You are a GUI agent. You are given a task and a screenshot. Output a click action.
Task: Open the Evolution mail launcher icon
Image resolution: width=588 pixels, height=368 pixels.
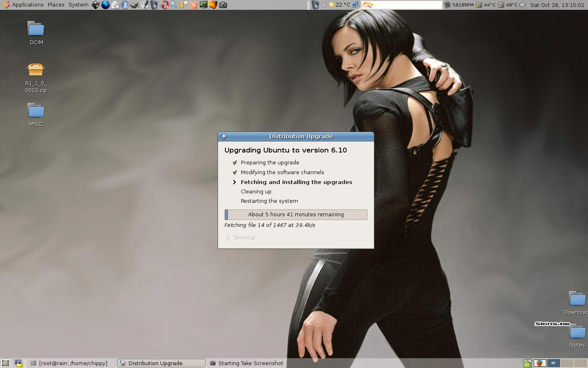click(x=115, y=5)
